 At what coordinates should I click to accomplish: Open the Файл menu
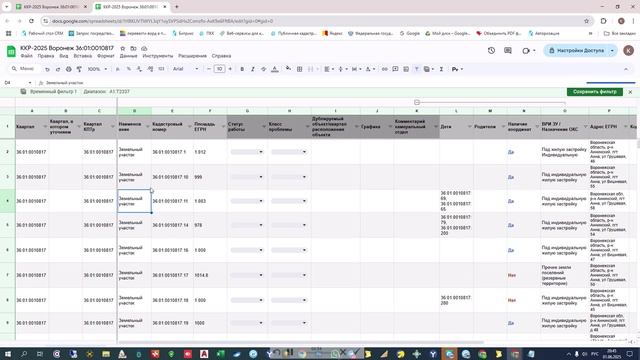pyautogui.click(x=27, y=56)
